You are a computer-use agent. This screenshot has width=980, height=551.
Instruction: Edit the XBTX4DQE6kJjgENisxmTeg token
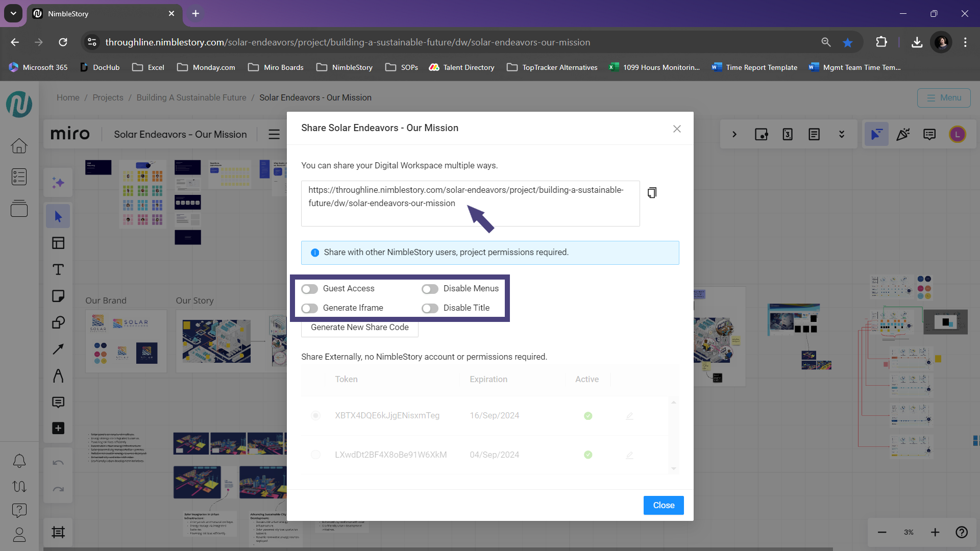click(x=629, y=416)
